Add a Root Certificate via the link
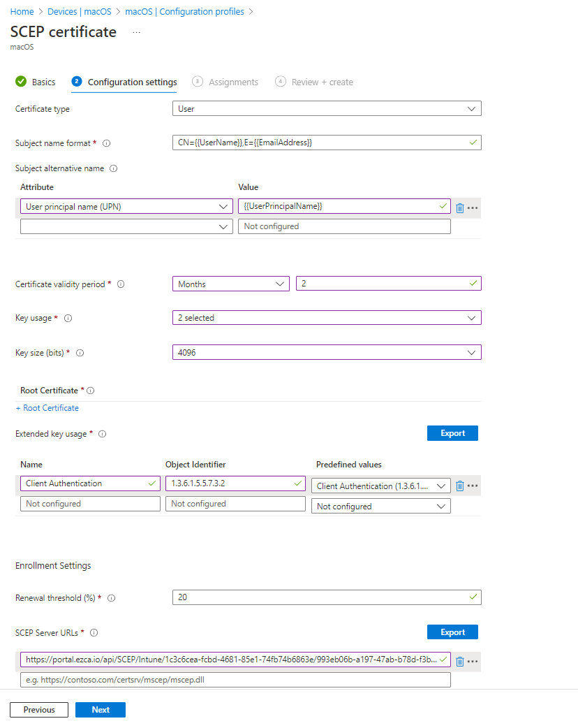 click(x=47, y=407)
